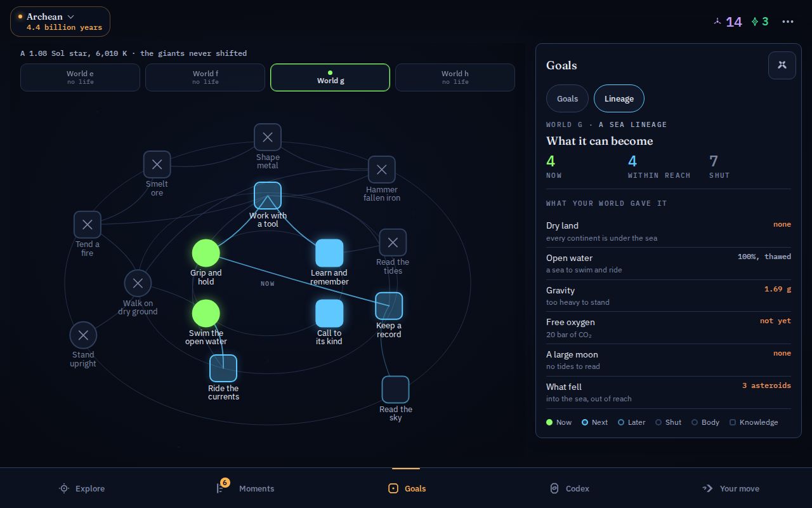The height and width of the screenshot is (508, 812).
Task: Open the Codex section
Action: 568,488
